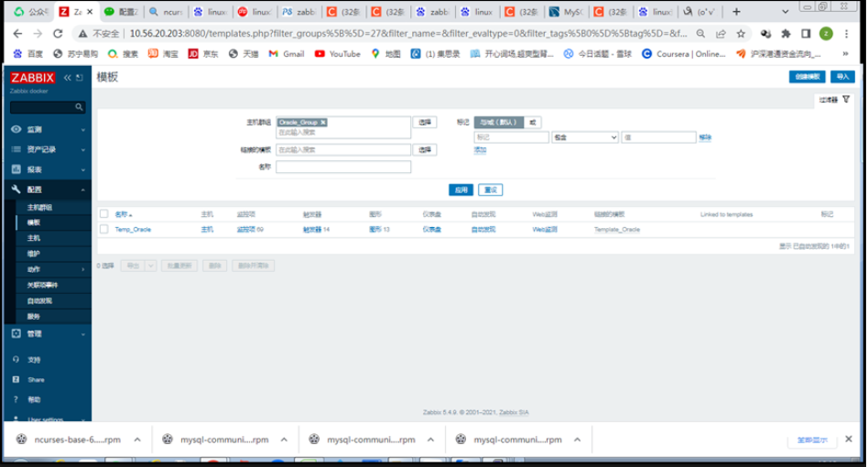Click 选择 beside the 链接的模板 field
868x467 pixels.
pyautogui.click(x=425, y=150)
